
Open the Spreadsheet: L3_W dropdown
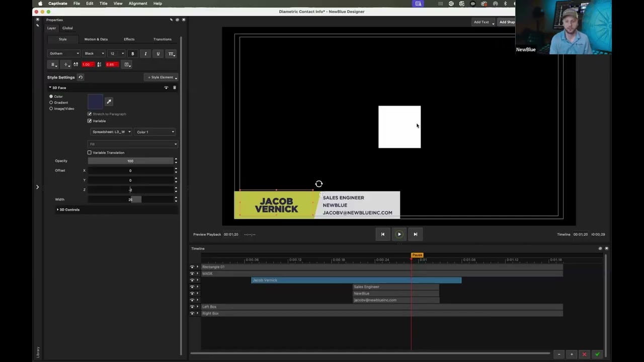(x=111, y=132)
